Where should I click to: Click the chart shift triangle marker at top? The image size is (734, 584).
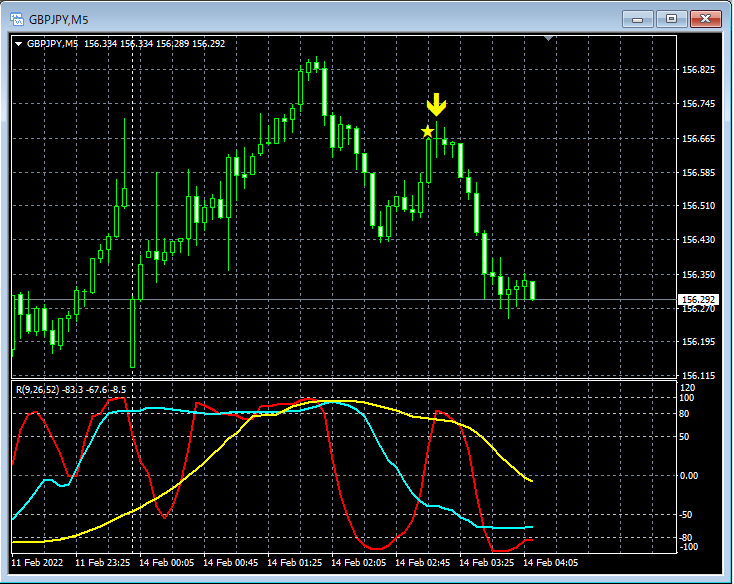[x=549, y=38]
